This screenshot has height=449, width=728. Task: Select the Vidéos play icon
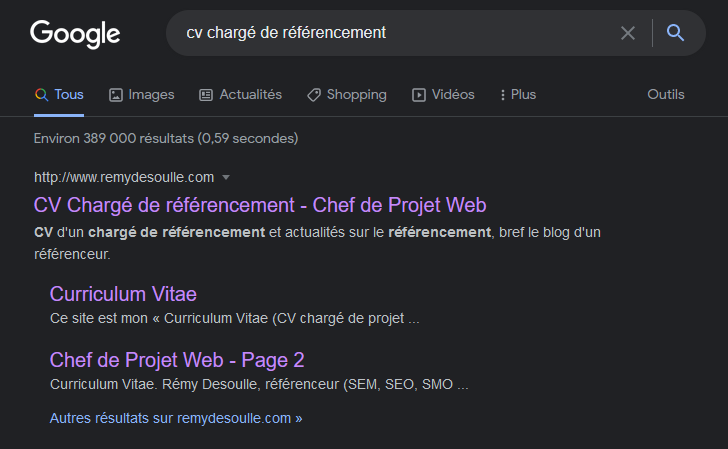(419, 95)
